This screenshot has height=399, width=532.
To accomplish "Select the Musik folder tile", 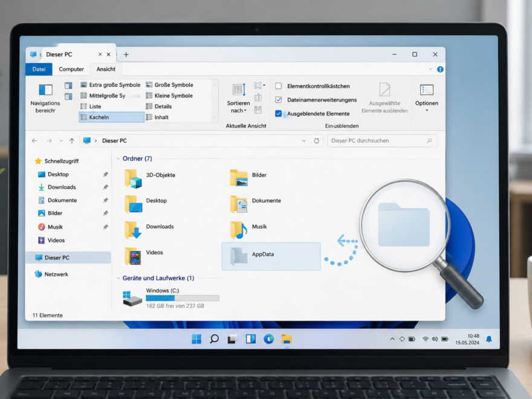I will point(248,229).
